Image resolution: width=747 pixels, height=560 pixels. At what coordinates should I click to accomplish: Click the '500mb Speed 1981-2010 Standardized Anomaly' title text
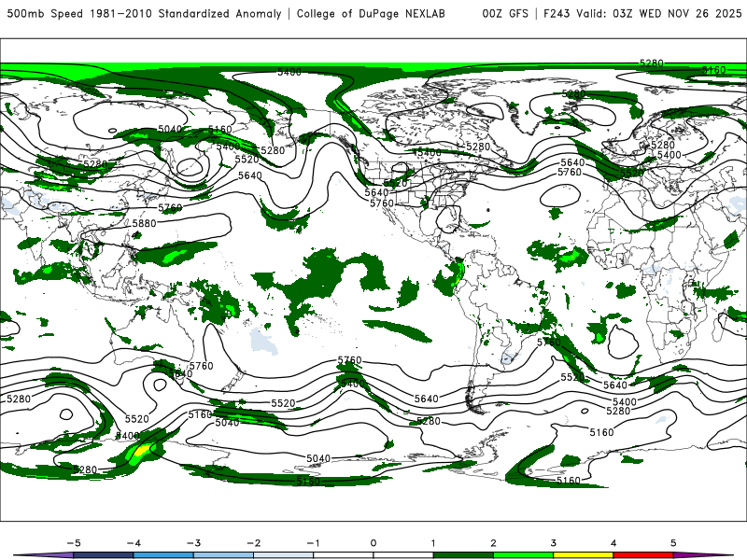click(145, 13)
